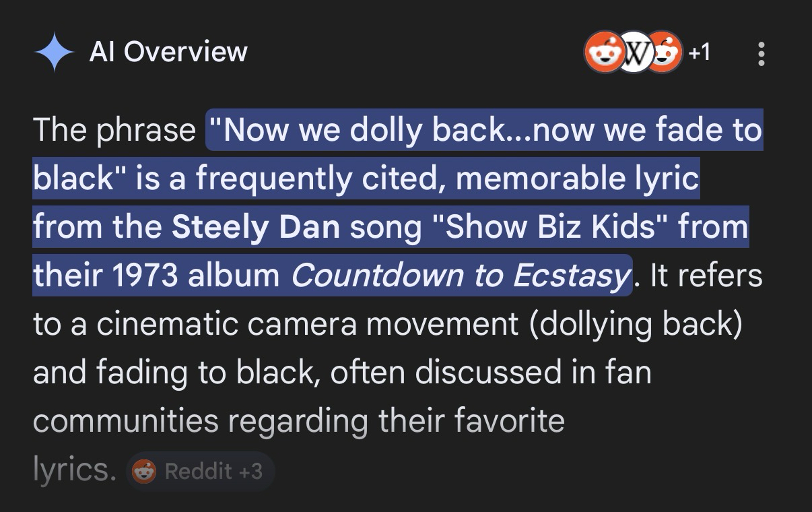Click the text "cinematic camera movement"

(x=308, y=324)
